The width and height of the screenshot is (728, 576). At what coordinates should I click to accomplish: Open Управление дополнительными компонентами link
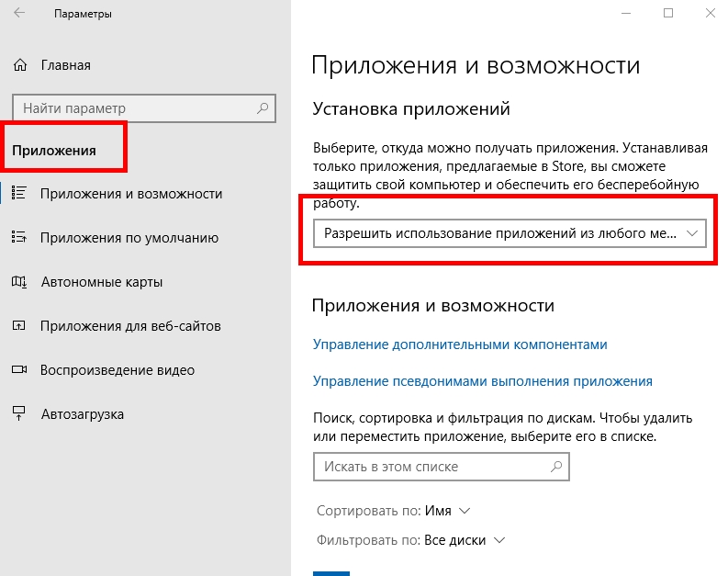coord(460,344)
